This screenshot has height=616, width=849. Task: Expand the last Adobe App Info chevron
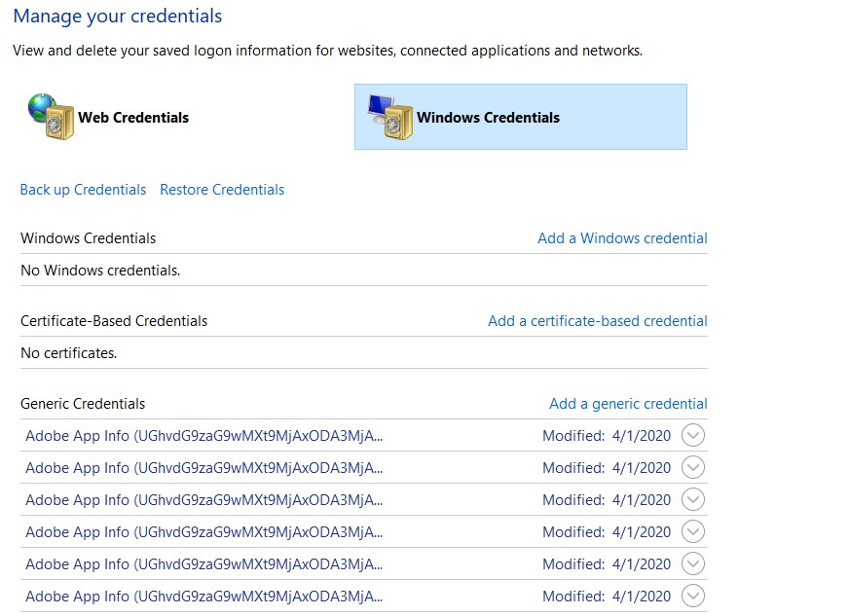693,597
